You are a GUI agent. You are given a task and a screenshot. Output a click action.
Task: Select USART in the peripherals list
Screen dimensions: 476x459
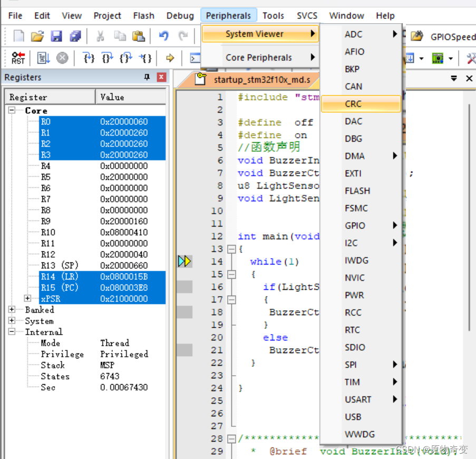click(x=357, y=399)
